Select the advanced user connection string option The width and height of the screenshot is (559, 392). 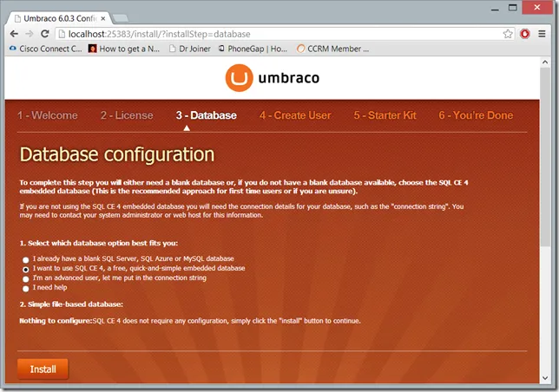coord(26,279)
